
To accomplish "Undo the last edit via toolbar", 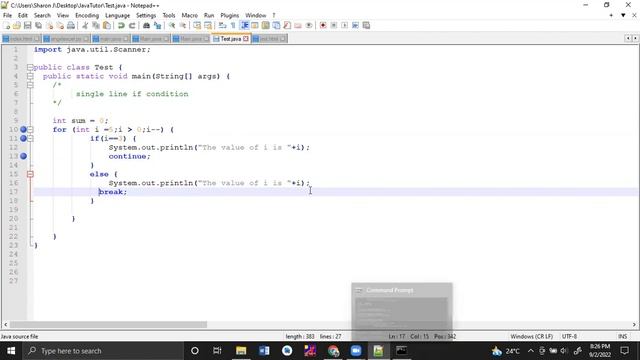I will (121, 25).
